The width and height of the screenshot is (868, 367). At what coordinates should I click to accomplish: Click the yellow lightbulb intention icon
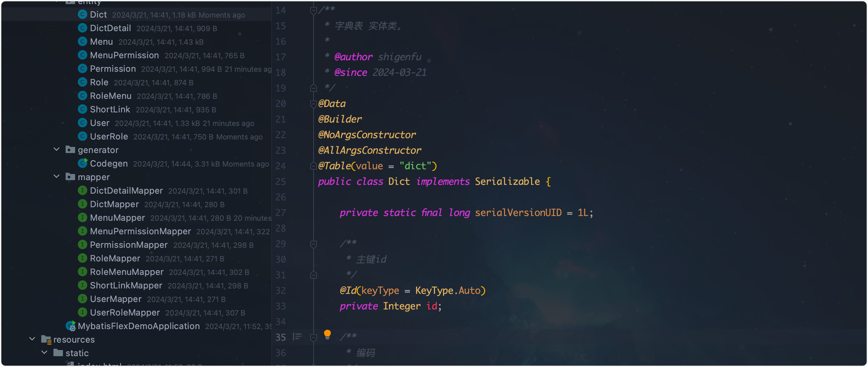[x=327, y=334]
